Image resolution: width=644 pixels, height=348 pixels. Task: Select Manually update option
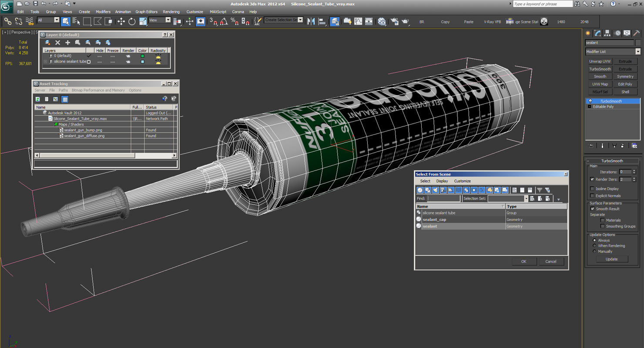click(x=594, y=251)
